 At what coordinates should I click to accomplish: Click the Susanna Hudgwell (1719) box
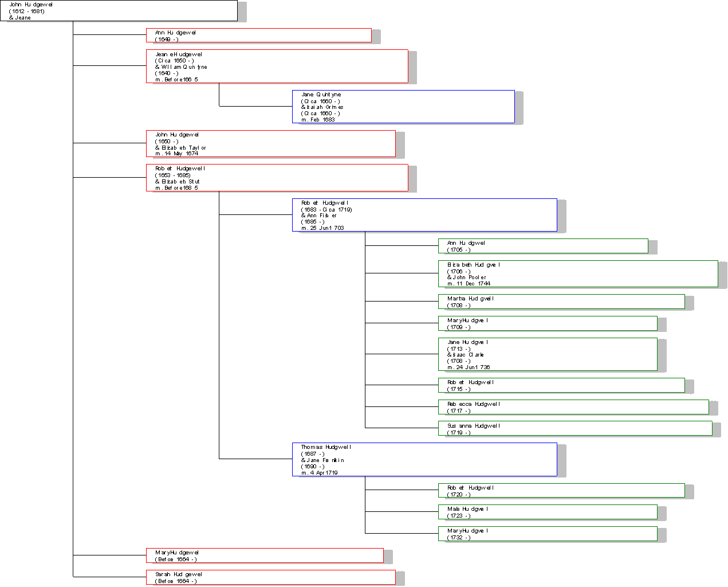click(575, 429)
